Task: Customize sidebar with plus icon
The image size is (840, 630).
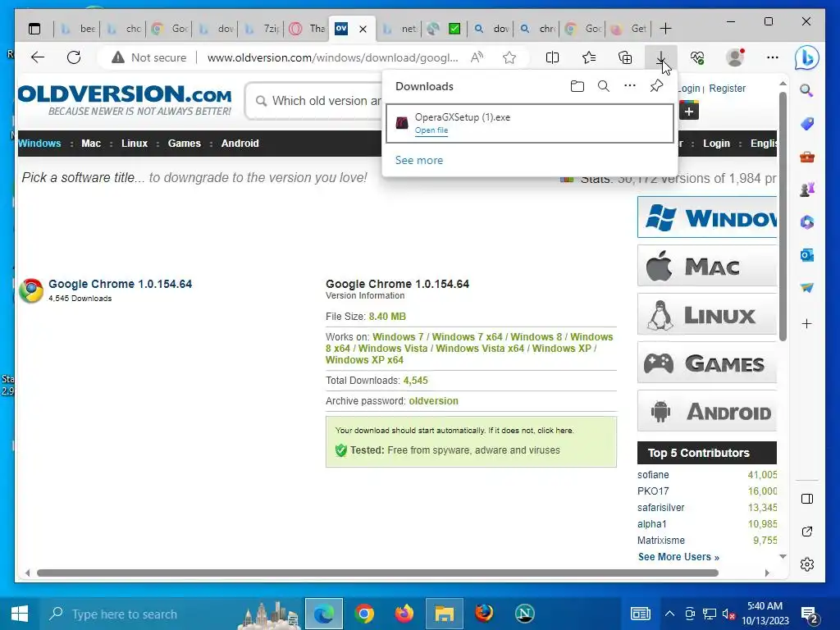Action: point(807,323)
